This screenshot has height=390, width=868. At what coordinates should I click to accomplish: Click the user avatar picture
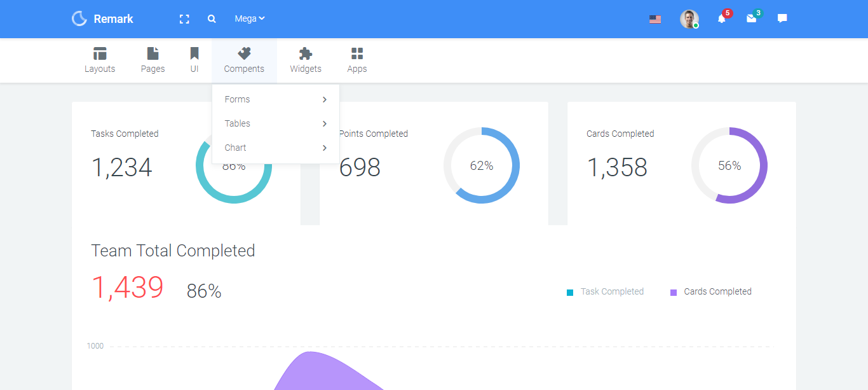(x=689, y=19)
